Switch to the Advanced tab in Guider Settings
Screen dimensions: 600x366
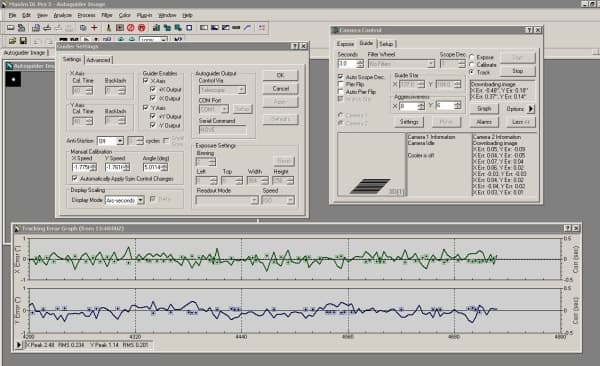(x=99, y=60)
